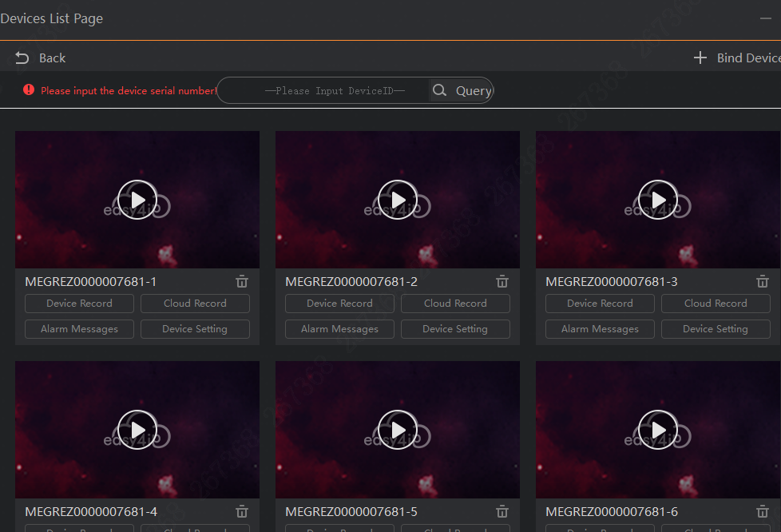Play live video for MEGREZ0000007681-5
Screen dimensions: 781x532
398,430
